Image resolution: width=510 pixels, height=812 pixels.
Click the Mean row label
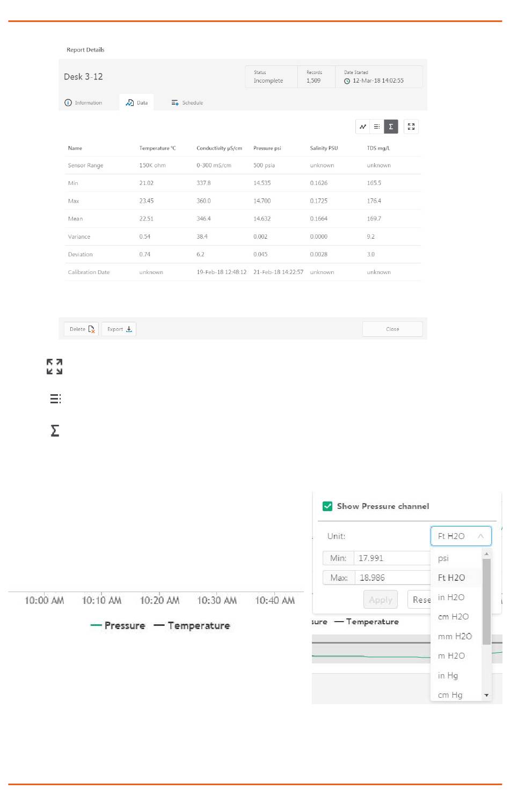click(x=75, y=219)
